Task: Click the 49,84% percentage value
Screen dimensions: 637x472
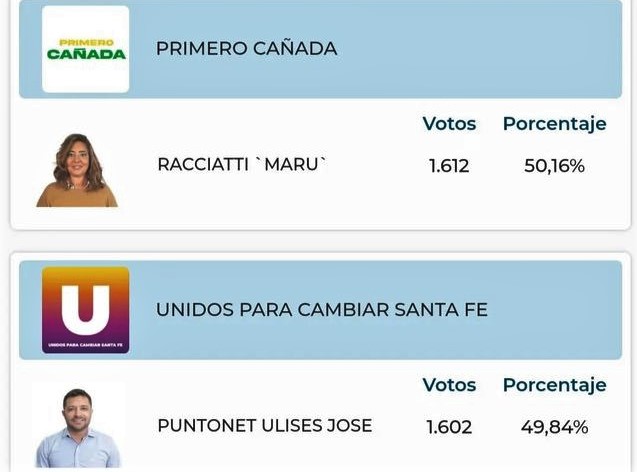Action: [x=554, y=427]
